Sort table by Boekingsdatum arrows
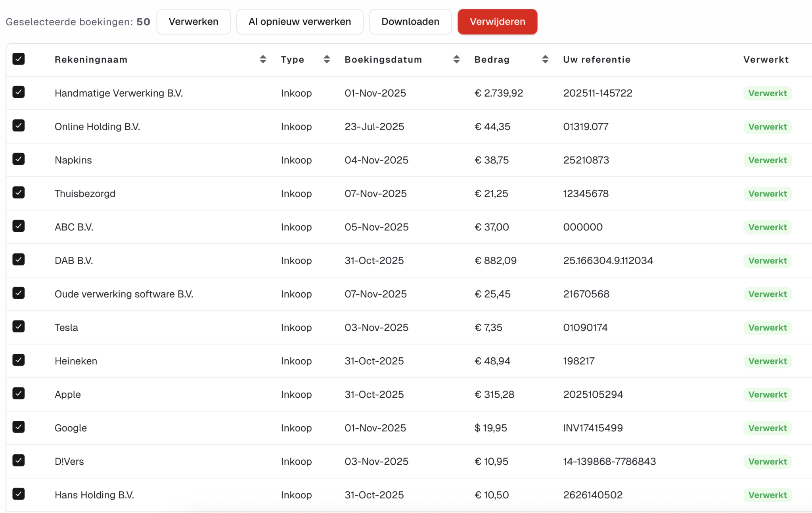The image size is (812, 513). pos(456,59)
